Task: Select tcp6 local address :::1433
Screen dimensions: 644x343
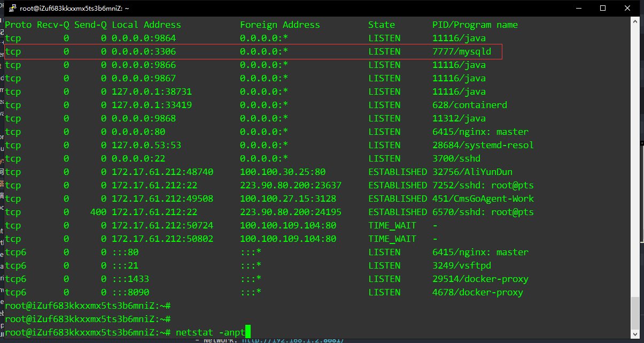Action: coord(130,279)
